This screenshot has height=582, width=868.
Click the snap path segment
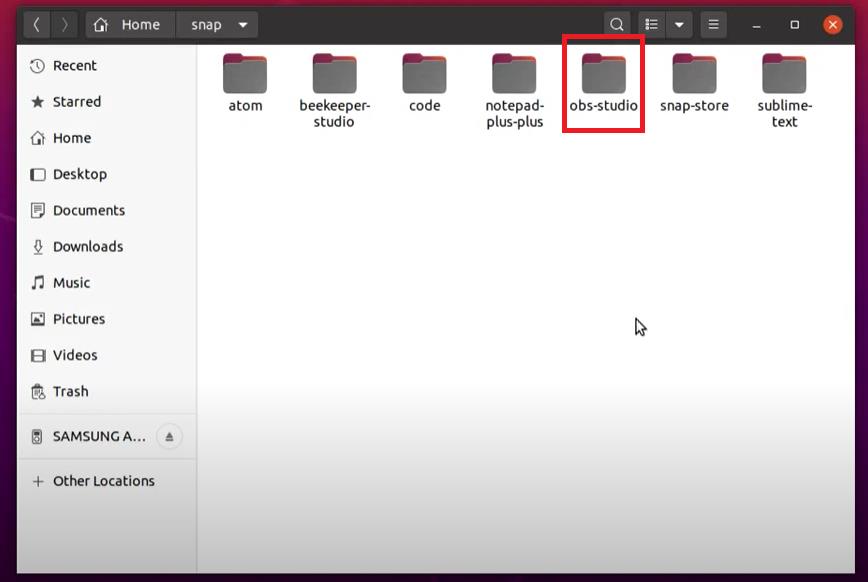[x=206, y=25]
